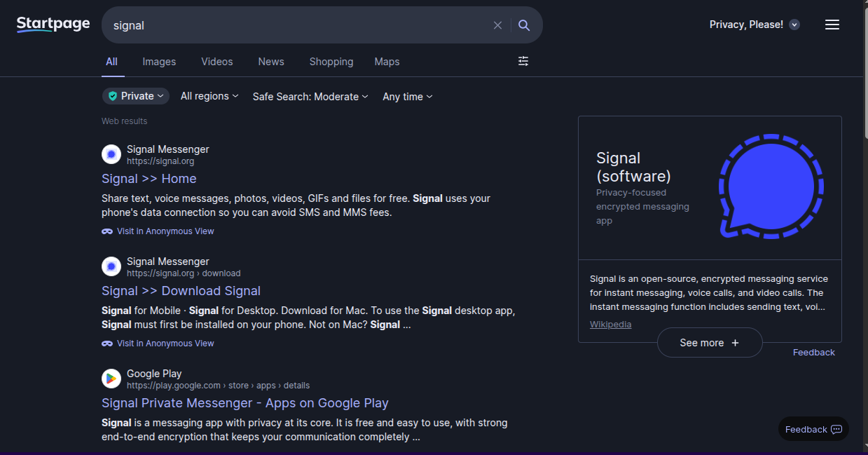Clear the search box with the X icon
Screen dimensions: 868x455
[497, 25]
